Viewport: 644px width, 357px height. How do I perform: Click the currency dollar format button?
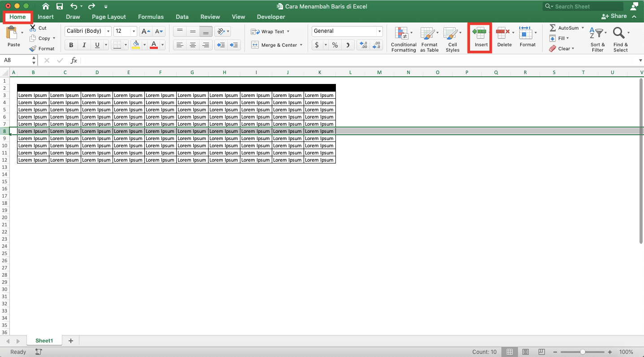pos(317,45)
